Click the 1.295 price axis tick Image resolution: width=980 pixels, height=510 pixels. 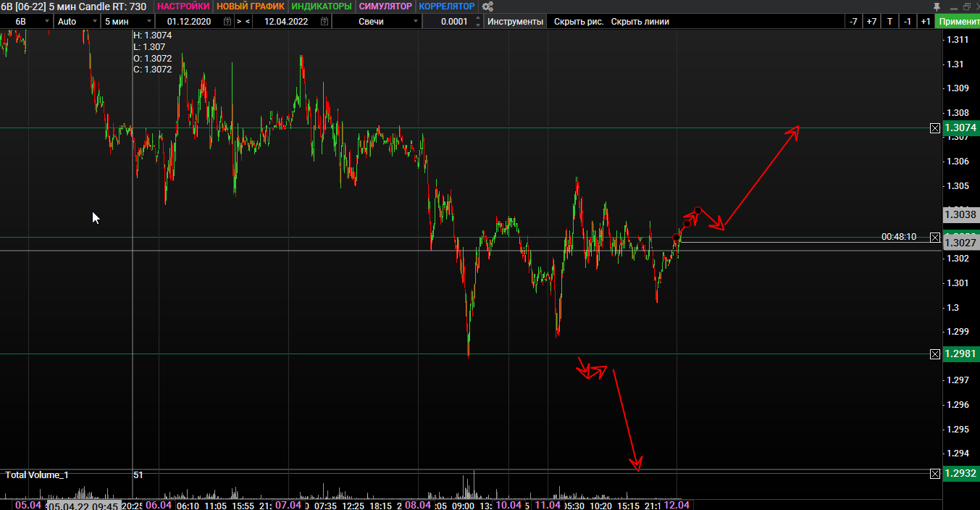[x=957, y=429]
